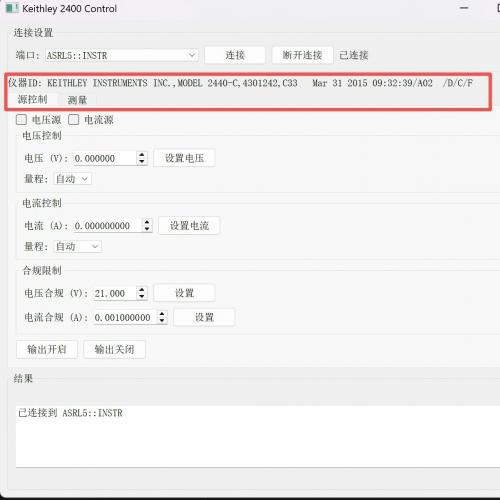Click the 电流 (A) spinner arrows
The image size is (500, 500).
tap(147, 226)
